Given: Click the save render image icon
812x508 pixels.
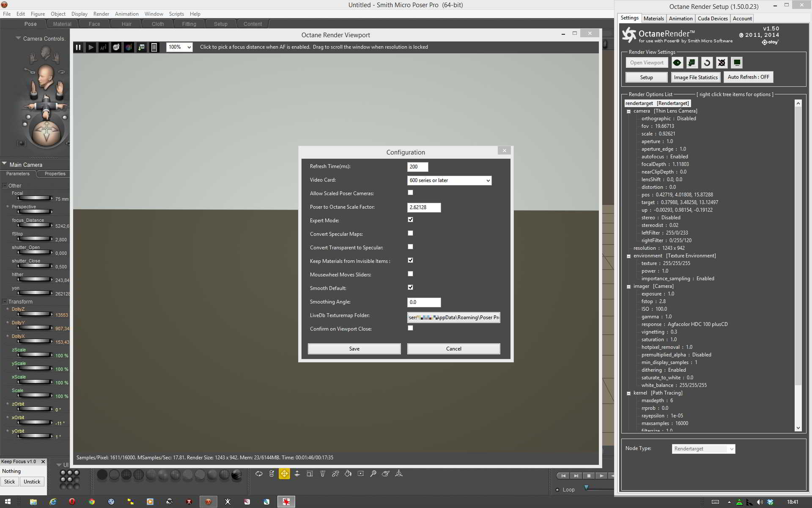Looking at the screenshot, I should (142, 47).
